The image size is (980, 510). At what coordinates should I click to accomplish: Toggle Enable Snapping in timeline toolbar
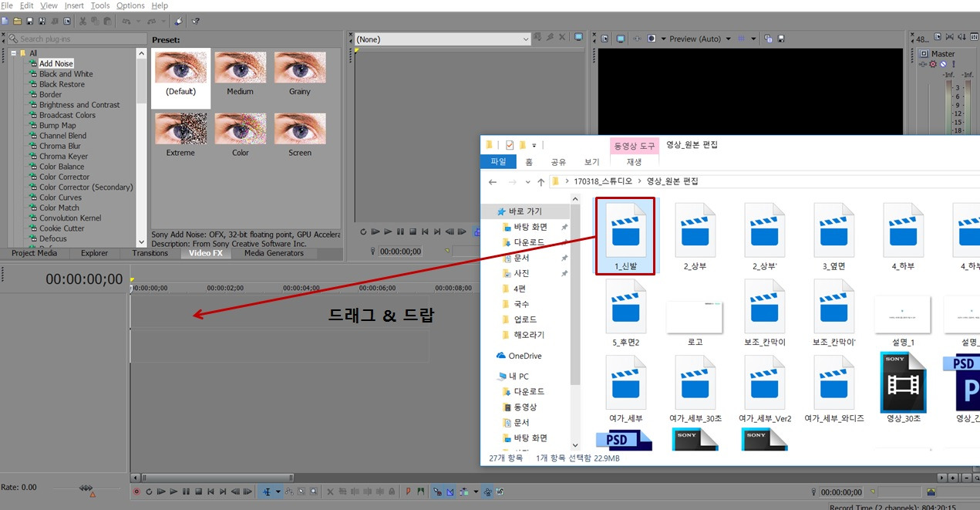(437, 491)
